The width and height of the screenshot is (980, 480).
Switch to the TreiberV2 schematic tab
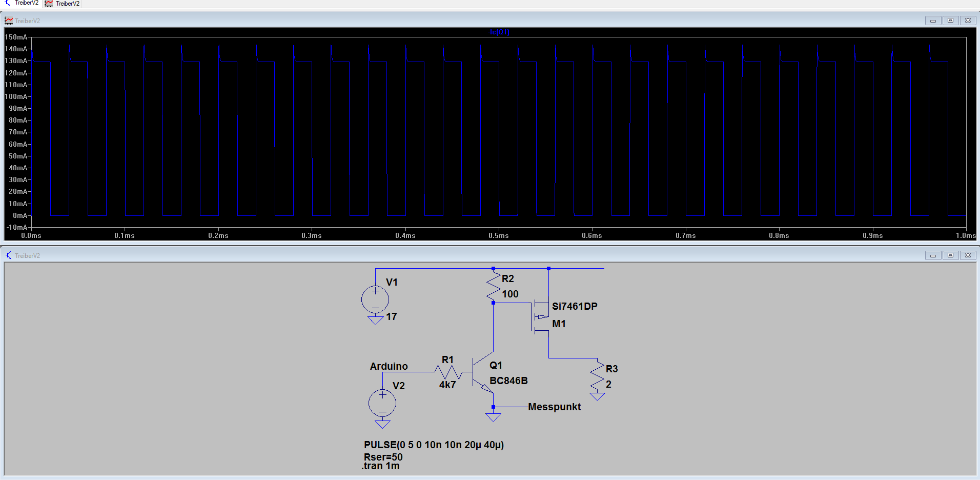(x=21, y=3)
